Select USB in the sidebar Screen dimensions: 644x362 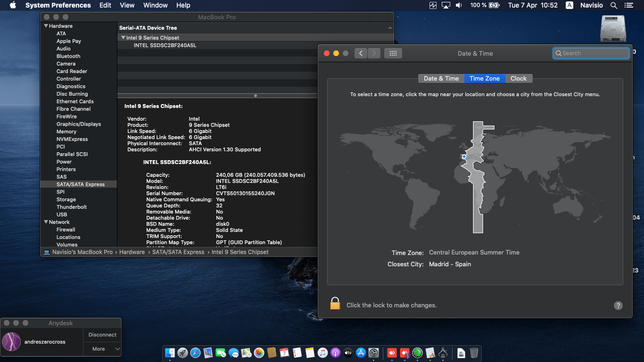(x=62, y=214)
